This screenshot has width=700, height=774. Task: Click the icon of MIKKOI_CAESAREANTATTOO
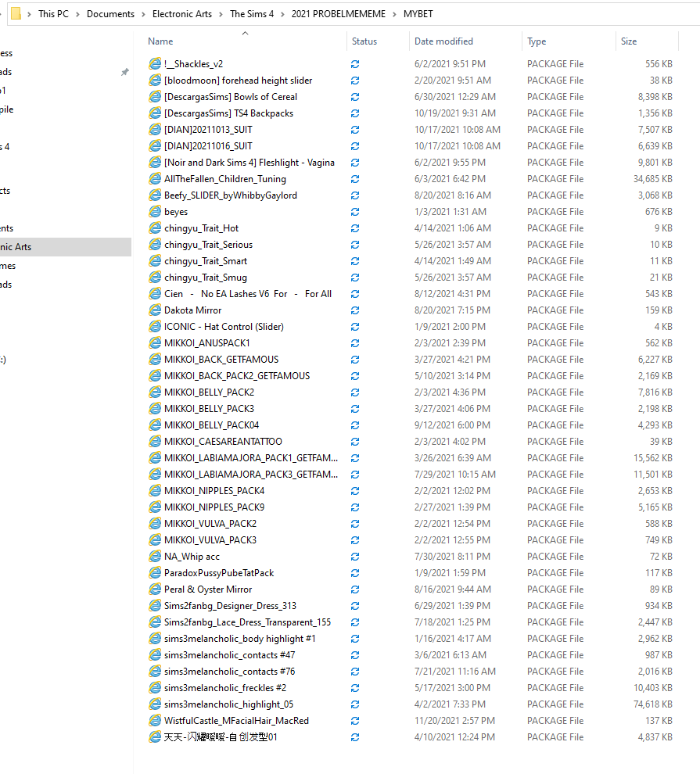click(155, 441)
